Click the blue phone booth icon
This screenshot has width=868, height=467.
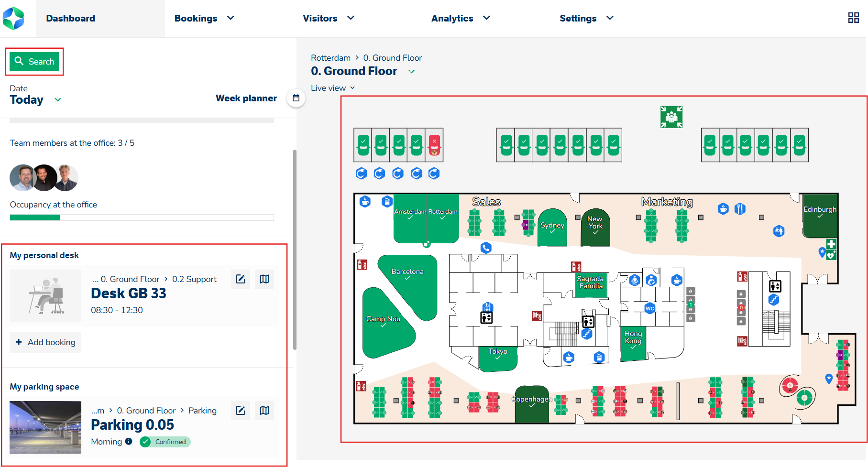486,248
